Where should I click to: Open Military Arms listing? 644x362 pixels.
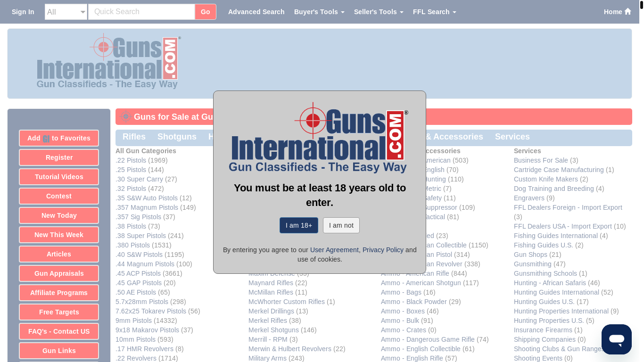(x=267, y=358)
